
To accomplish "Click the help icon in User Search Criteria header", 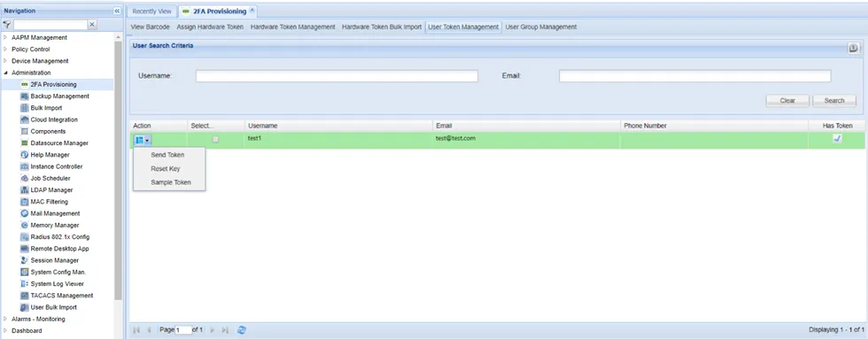I will tap(853, 49).
